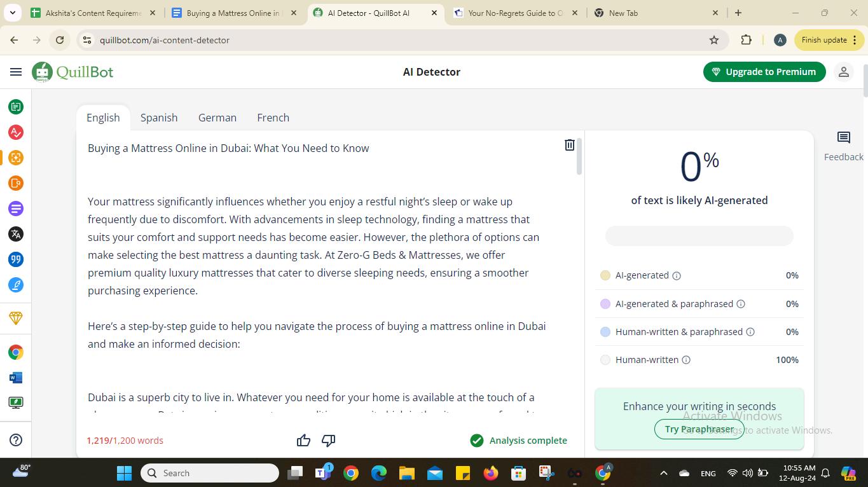Give thumbs down feedback on analysis
The height and width of the screenshot is (487, 868).
[x=329, y=440]
